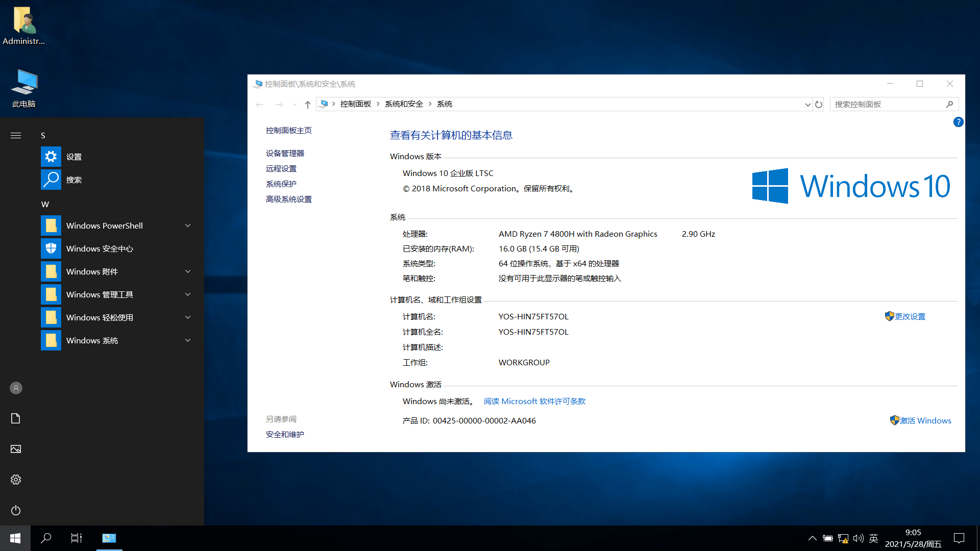Open the Administrator desktop folder icon
980x551 pixels.
tap(23, 26)
